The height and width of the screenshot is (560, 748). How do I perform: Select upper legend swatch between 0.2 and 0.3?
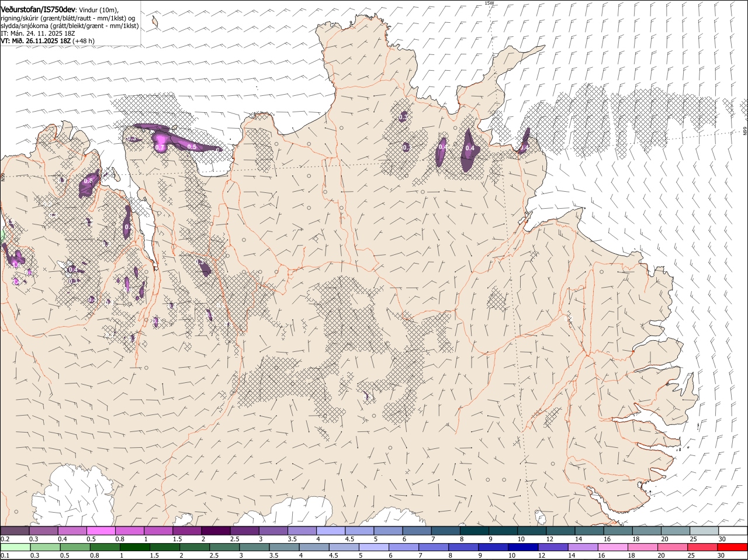[15, 531]
